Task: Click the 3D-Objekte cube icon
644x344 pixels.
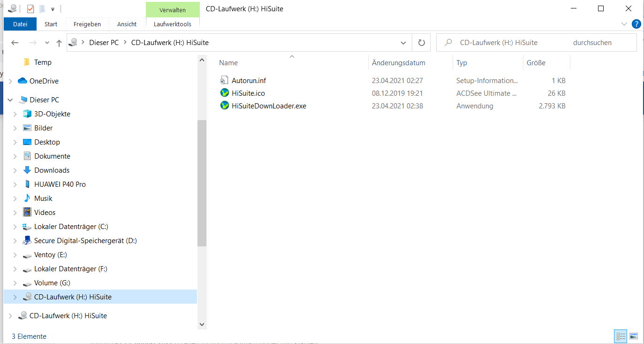Action: point(27,114)
